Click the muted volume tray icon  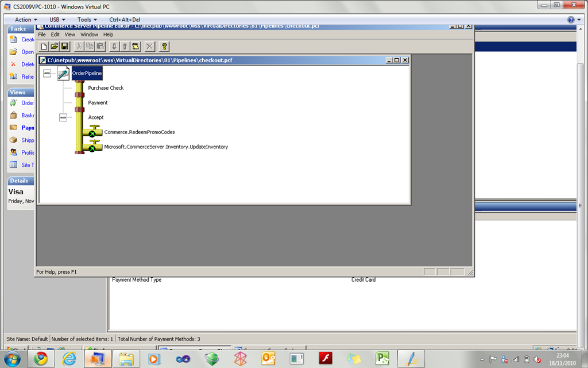click(x=537, y=360)
